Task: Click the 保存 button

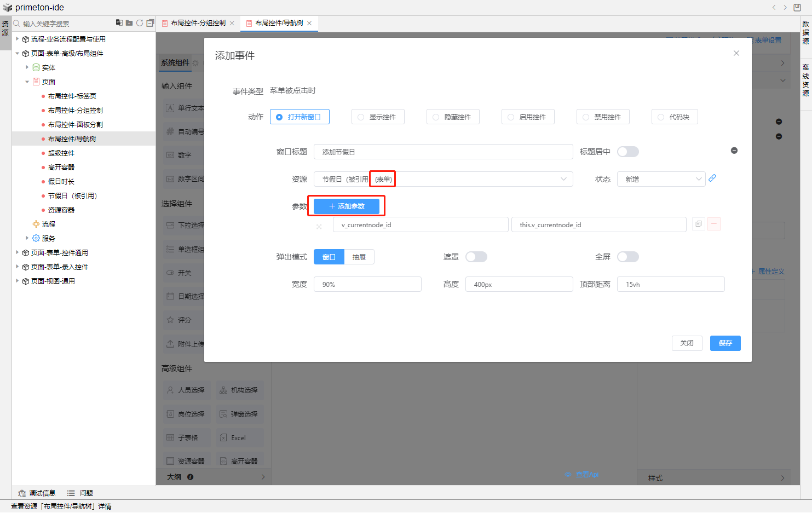Action: (x=725, y=343)
